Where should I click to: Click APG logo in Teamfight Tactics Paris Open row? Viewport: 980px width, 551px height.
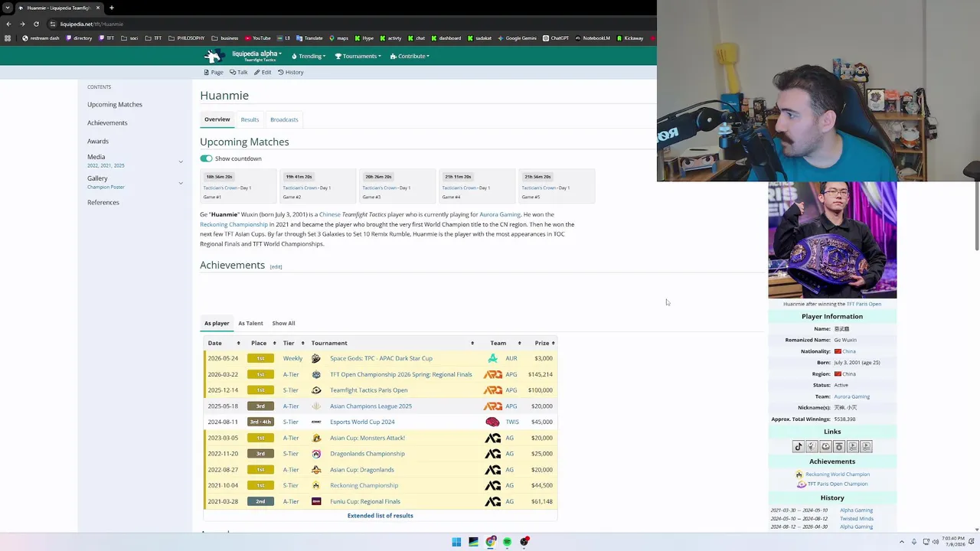click(492, 390)
